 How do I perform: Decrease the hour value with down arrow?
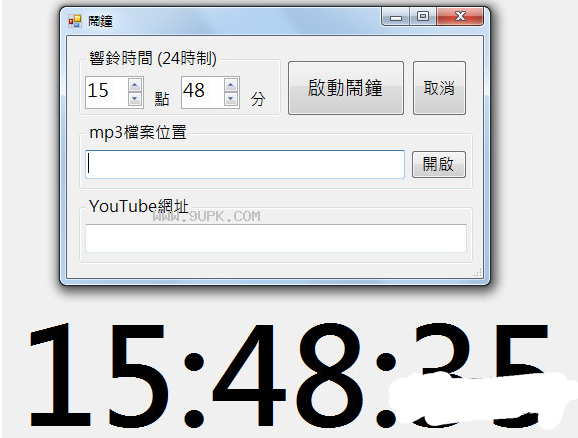pyautogui.click(x=135, y=99)
